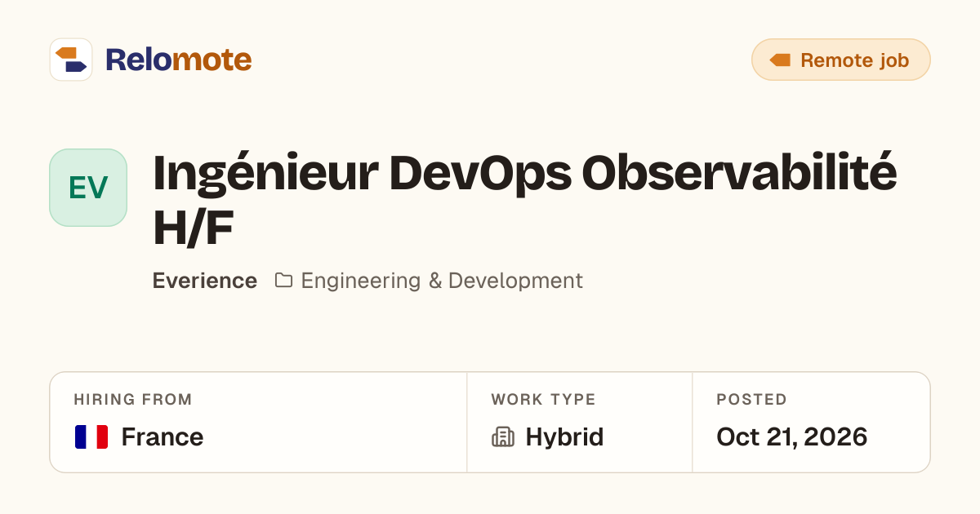
Task: Select the job title Ingénieur DevOps Observabilité H/F
Action: click(525, 200)
